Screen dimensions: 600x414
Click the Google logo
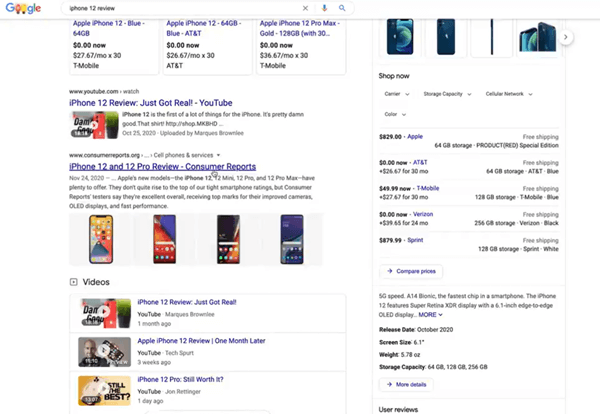23,8
